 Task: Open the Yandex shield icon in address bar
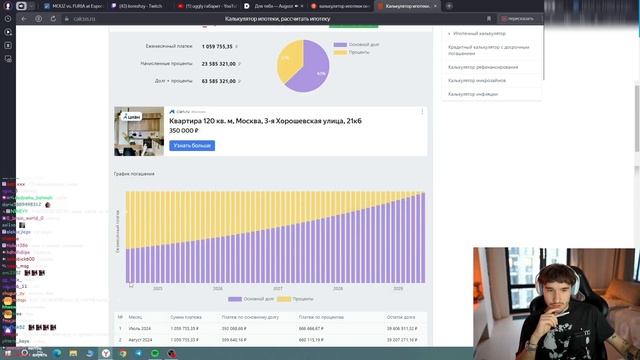click(38, 19)
